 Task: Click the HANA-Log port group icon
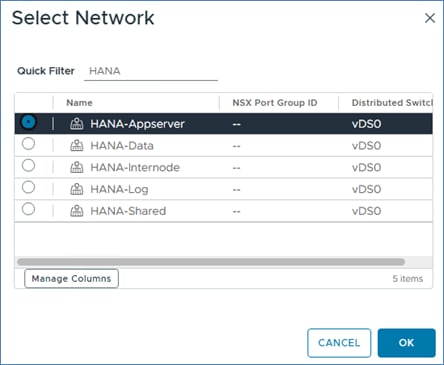tap(77, 189)
